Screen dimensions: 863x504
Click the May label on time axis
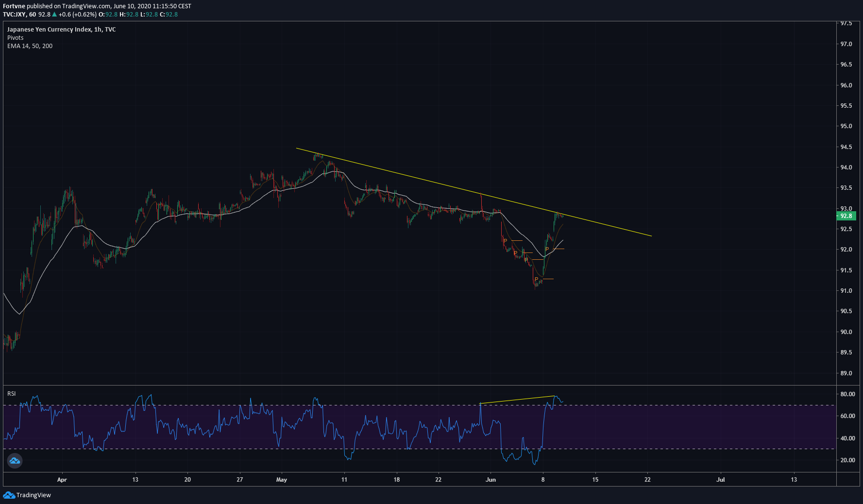281,480
